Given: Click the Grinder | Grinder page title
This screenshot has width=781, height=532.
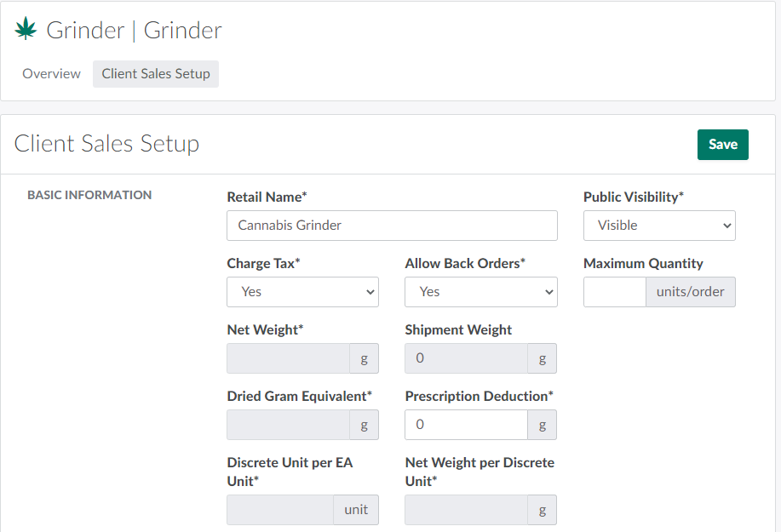Looking at the screenshot, I should (134, 31).
